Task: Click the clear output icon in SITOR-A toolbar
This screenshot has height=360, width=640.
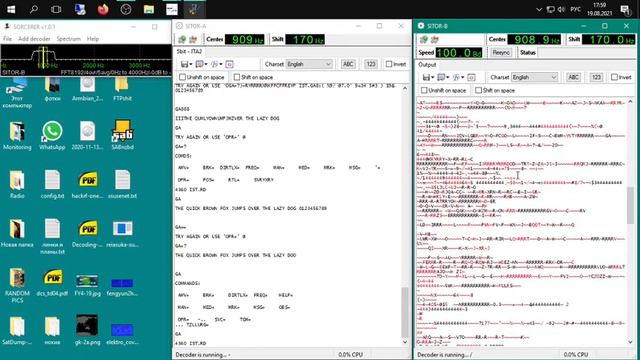Action: (229, 64)
